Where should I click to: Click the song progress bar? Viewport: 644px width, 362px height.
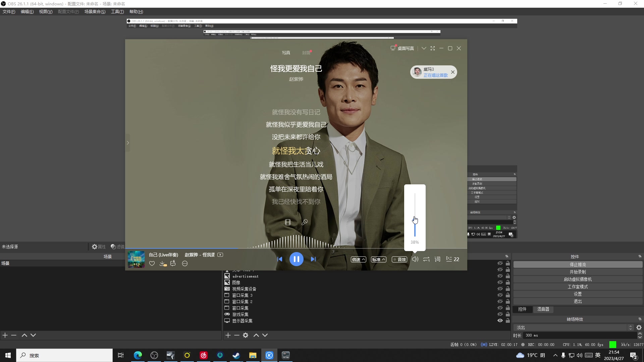tap(296, 248)
